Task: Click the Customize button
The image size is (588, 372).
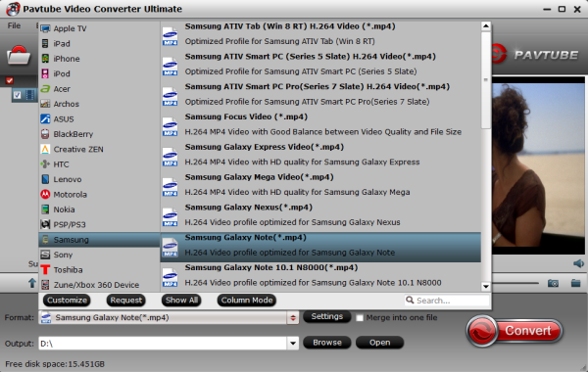Action: click(67, 301)
